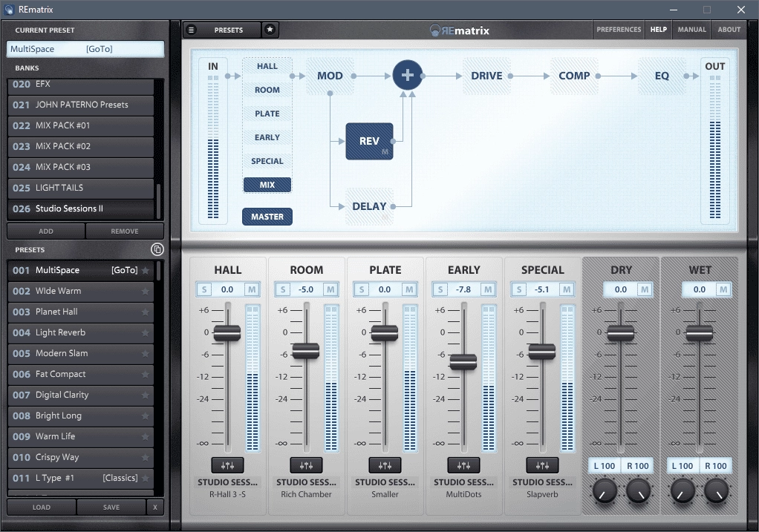
Task: Select the MIX tab in signal flow
Action: click(267, 185)
